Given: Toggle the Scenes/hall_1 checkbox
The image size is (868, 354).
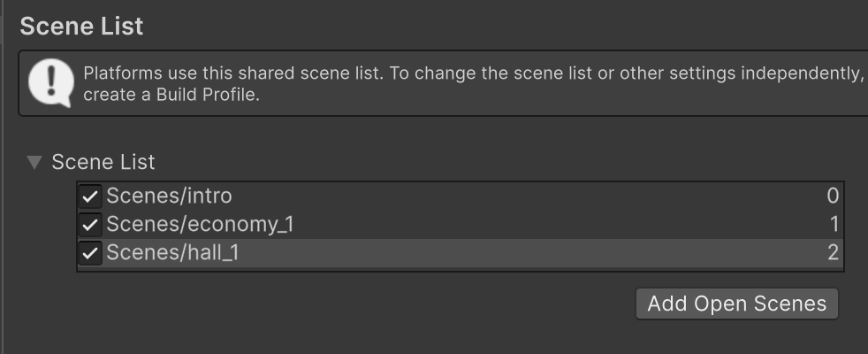Looking at the screenshot, I should click(x=90, y=254).
